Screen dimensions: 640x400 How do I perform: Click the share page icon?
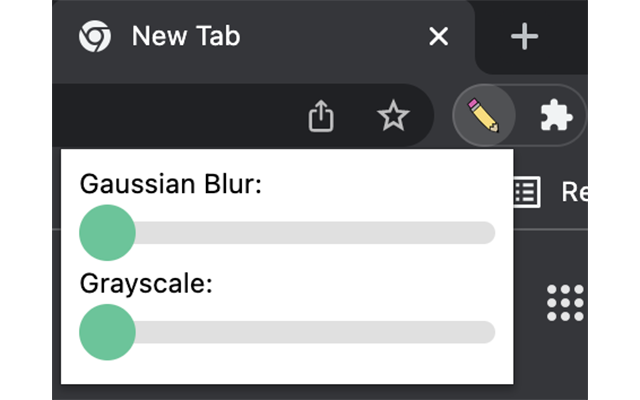[x=320, y=117]
